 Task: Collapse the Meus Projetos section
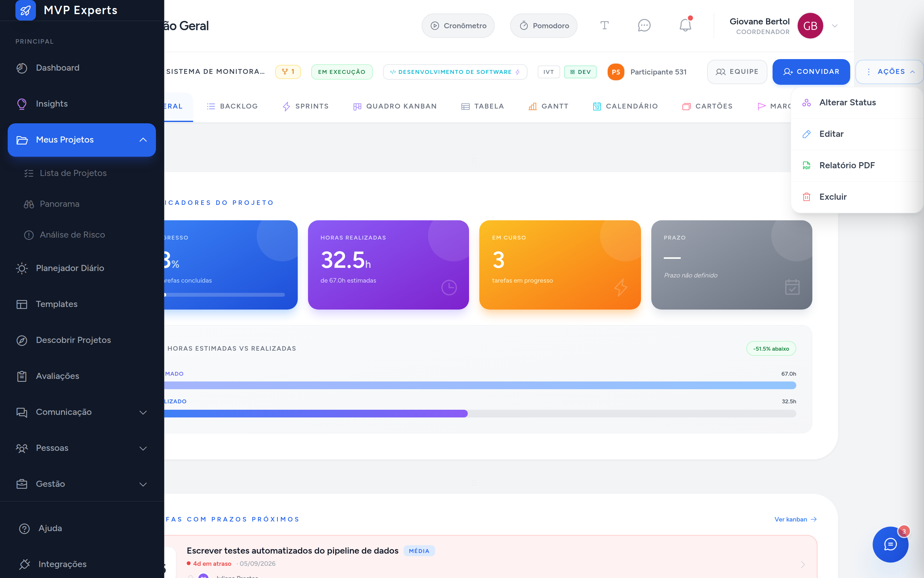coord(82,140)
